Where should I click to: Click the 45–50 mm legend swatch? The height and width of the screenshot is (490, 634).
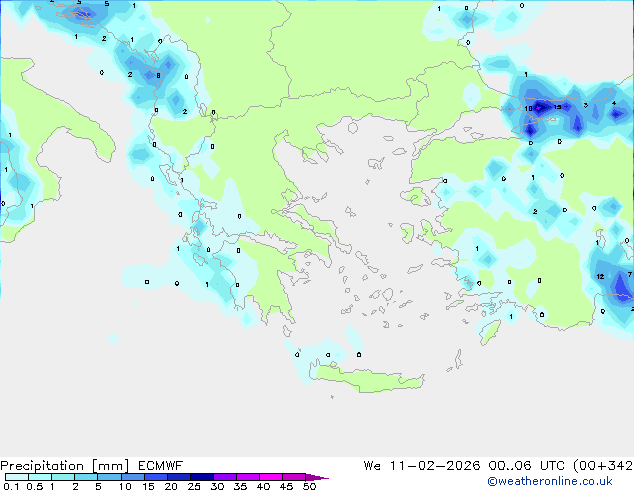(294, 477)
